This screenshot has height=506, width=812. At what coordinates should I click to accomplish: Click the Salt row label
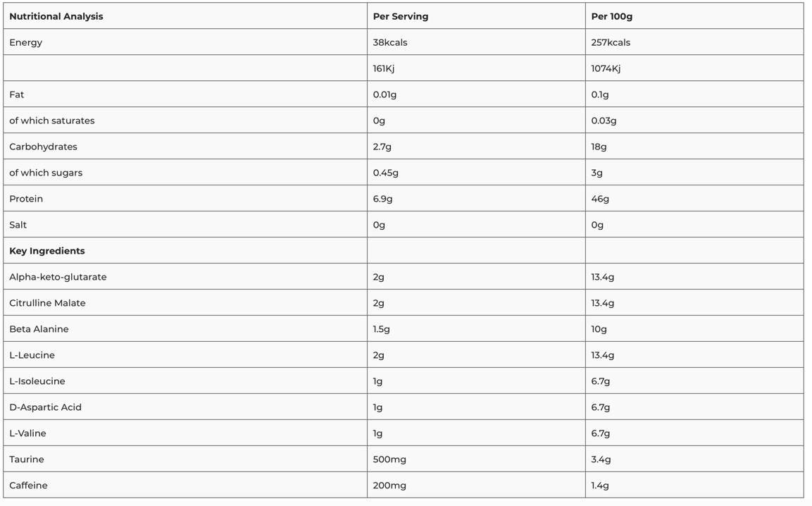tap(18, 225)
